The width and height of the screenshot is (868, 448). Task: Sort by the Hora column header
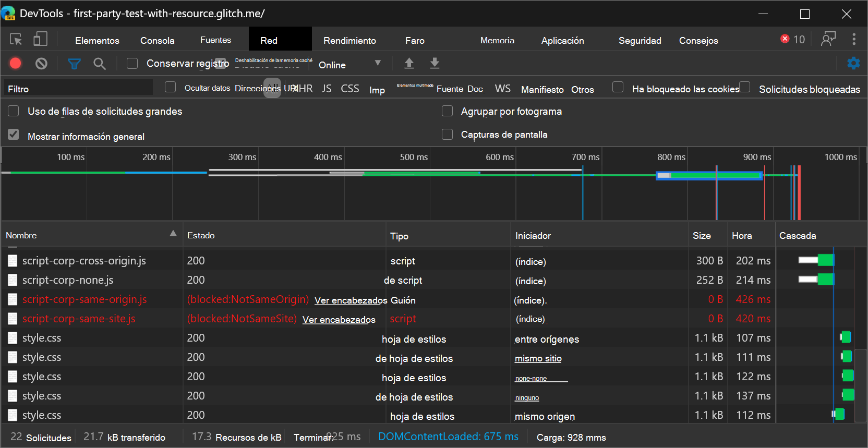(x=751, y=236)
